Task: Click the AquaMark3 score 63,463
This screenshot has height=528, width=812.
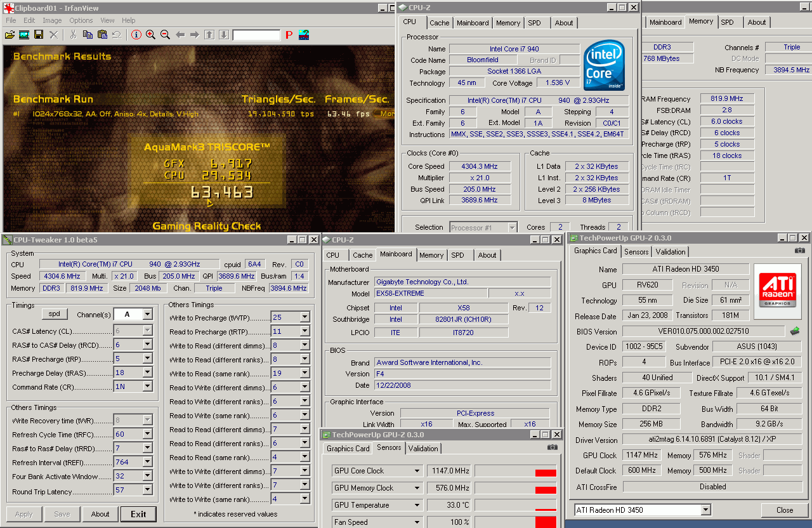Action: click(x=222, y=192)
